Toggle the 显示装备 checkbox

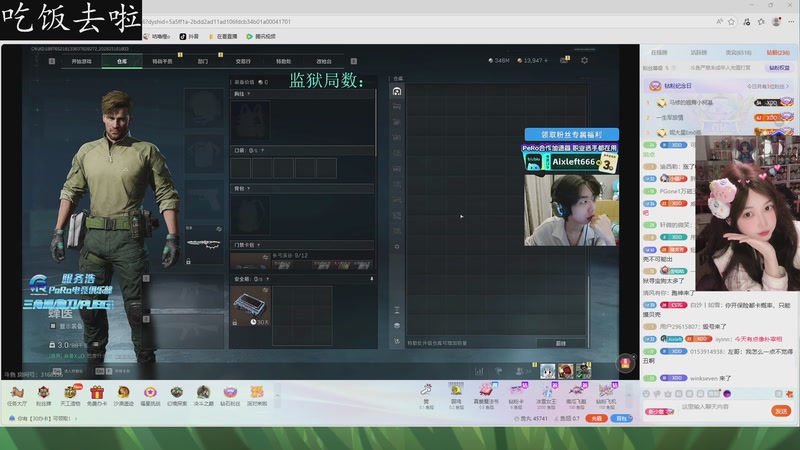[53, 326]
